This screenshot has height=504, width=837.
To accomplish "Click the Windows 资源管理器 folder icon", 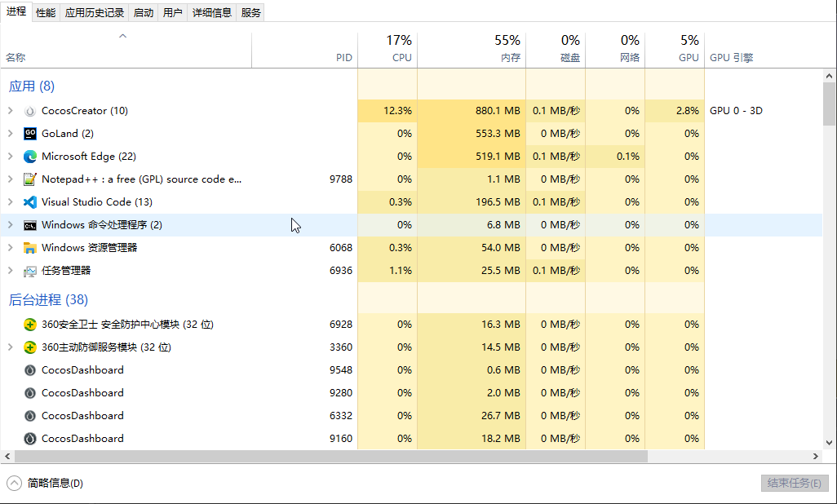I will point(30,248).
